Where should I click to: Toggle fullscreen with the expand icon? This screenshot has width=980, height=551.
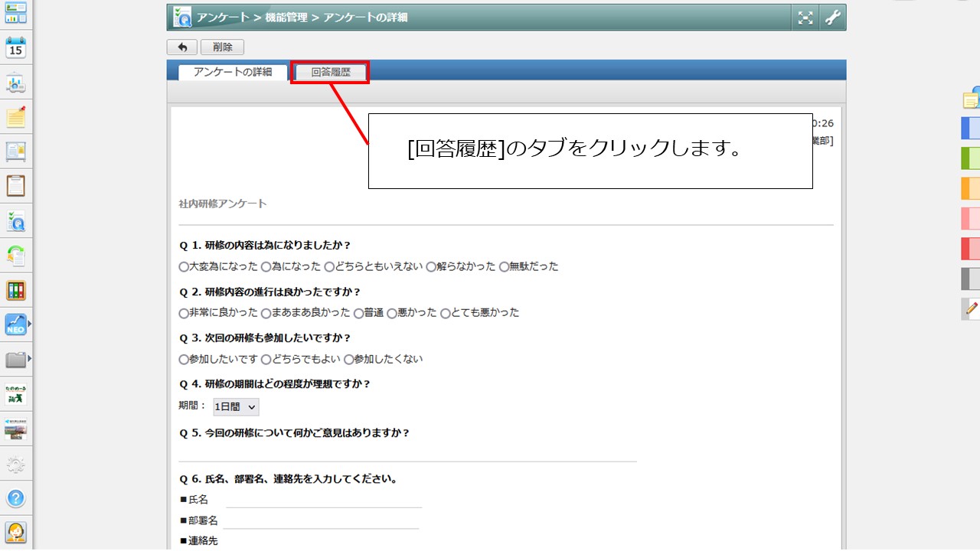pyautogui.click(x=805, y=18)
